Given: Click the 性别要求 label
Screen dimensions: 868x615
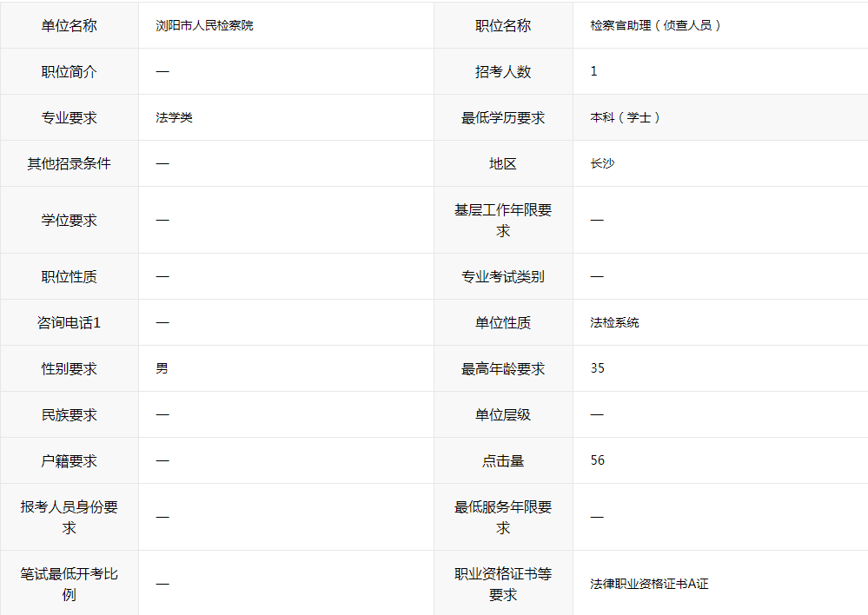Looking at the screenshot, I should pos(70,368).
